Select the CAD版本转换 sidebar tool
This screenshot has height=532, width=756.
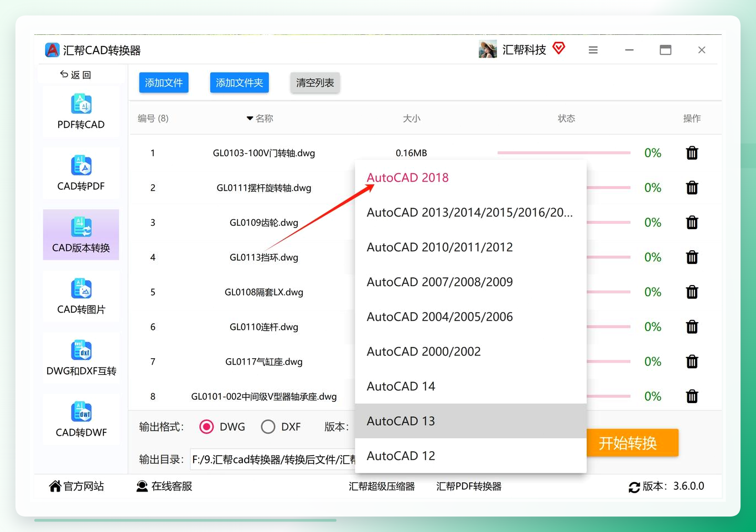[81, 235]
